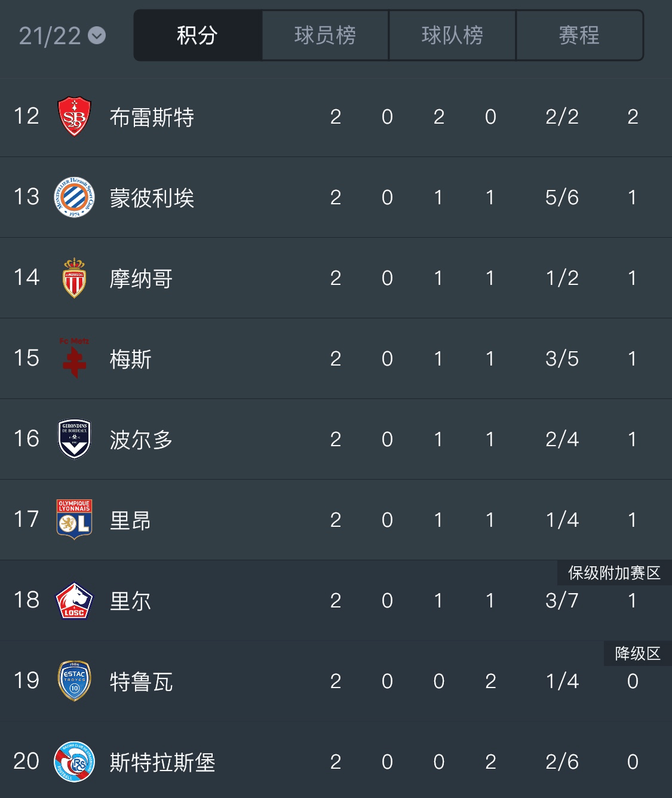
Task: Tap the Olympique Lyonnais crest
Action: [x=74, y=520]
